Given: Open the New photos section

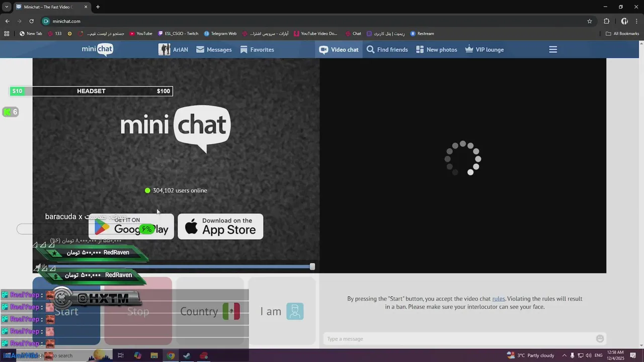Looking at the screenshot, I should (436, 50).
